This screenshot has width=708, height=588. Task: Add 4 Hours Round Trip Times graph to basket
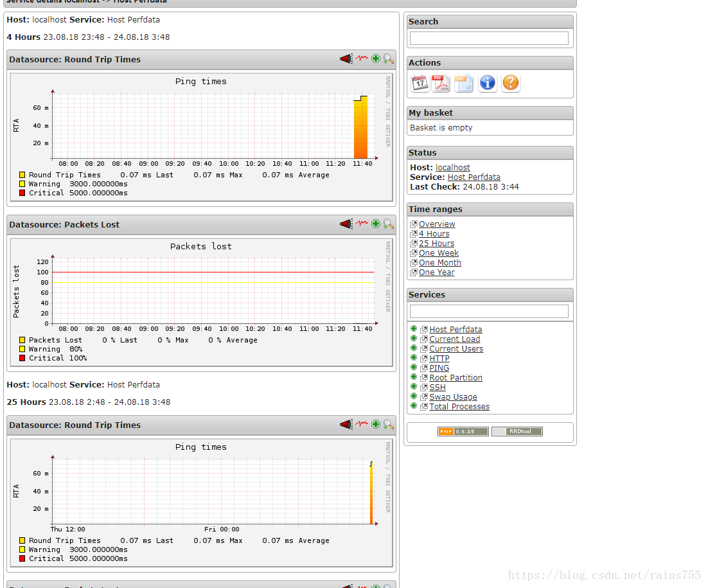pos(376,58)
